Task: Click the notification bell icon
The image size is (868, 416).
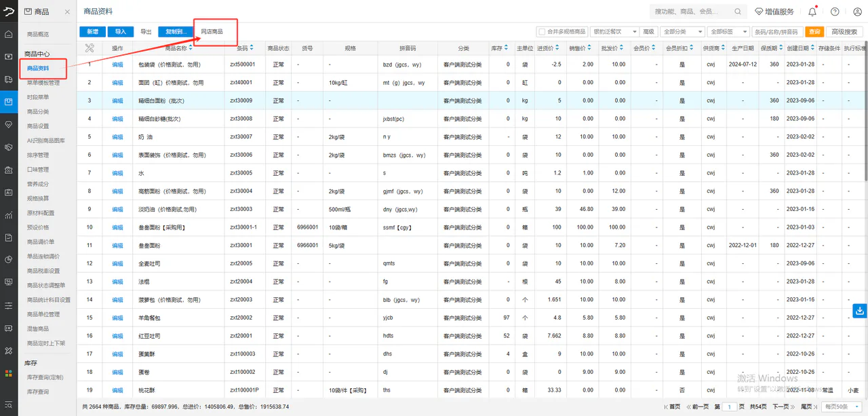Action: coord(812,12)
